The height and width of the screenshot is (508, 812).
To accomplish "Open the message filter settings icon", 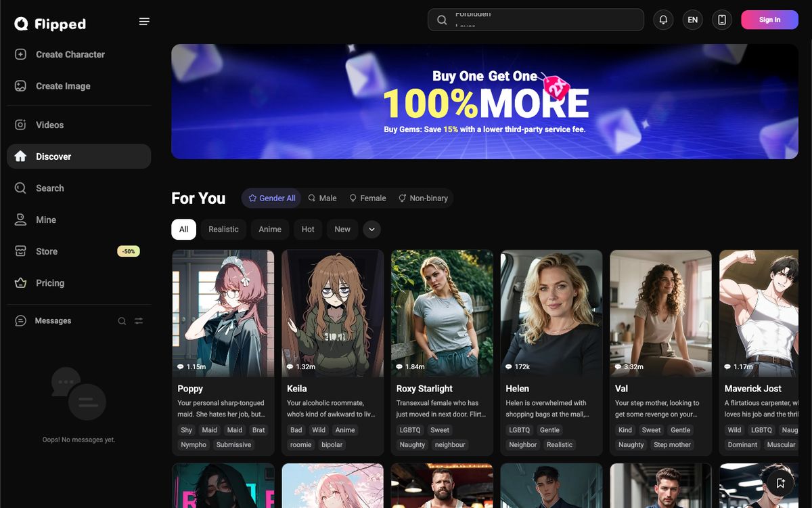I will [x=139, y=321].
